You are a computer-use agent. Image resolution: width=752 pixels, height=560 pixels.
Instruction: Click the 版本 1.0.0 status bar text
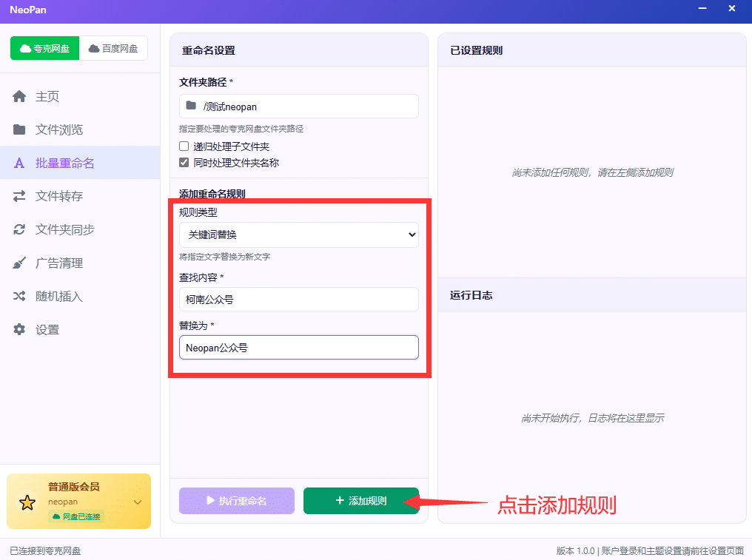tap(576, 551)
